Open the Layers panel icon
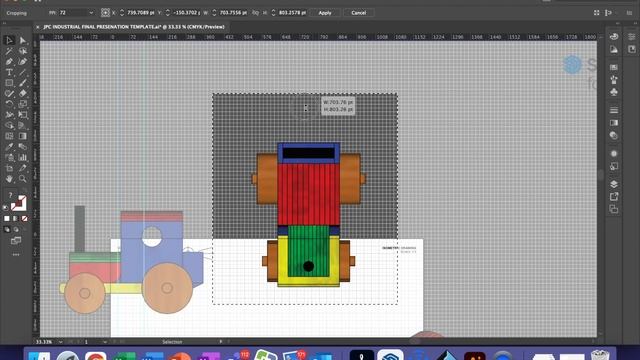This screenshot has height=360, width=640. [614, 184]
